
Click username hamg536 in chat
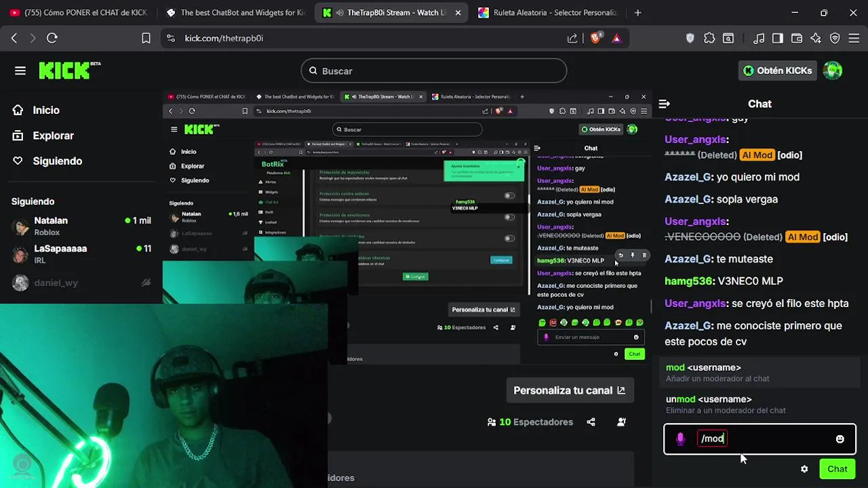[689, 281]
